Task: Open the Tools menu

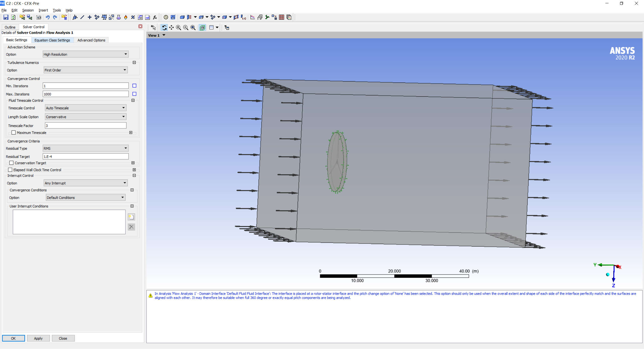Action: pos(57,10)
